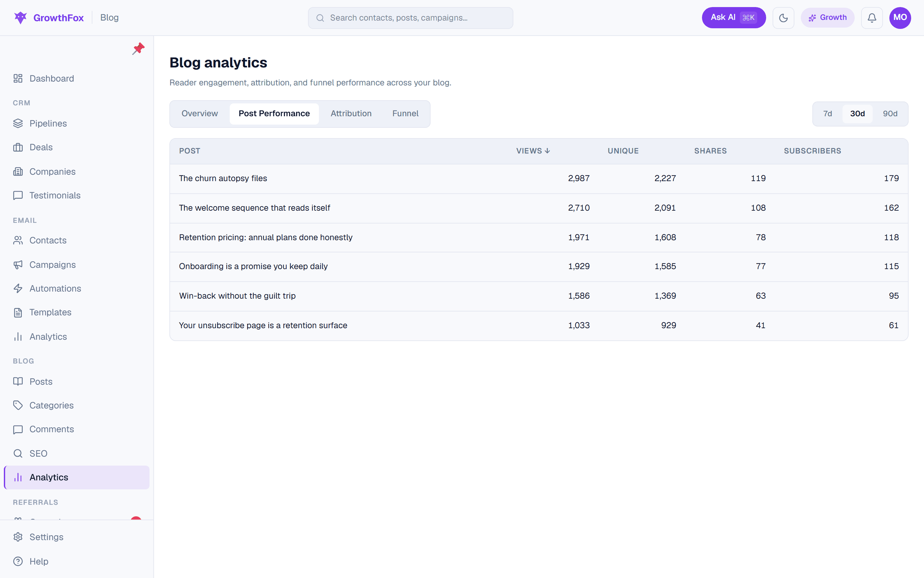
Task: Click the 929 unique value
Action: pyautogui.click(x=668, y=325)
